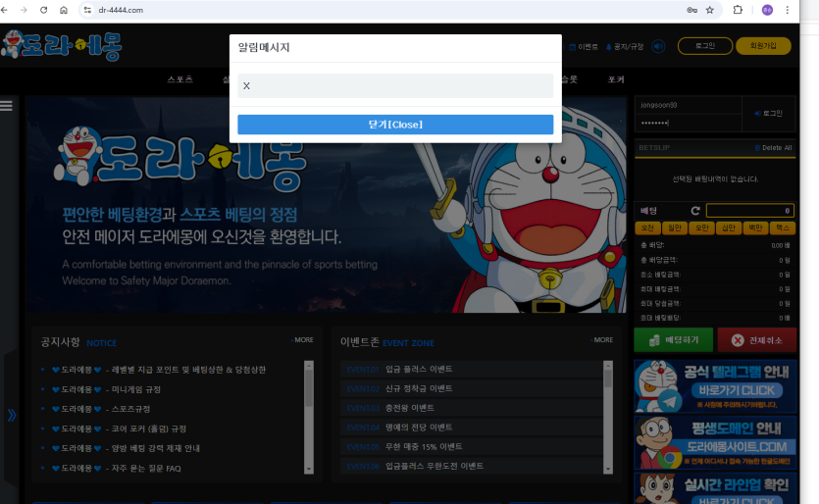The image size is (819, 504).
Task: Open the Chrome three-dot menu
Action: tap(788, 10)
